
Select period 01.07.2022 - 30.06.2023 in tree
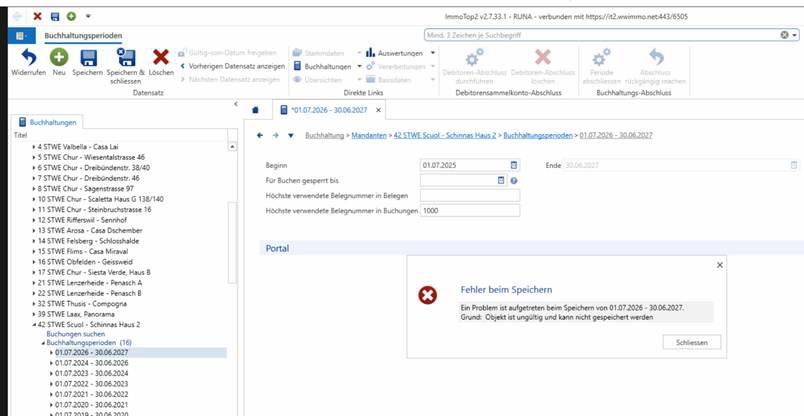tap(92, 384)
